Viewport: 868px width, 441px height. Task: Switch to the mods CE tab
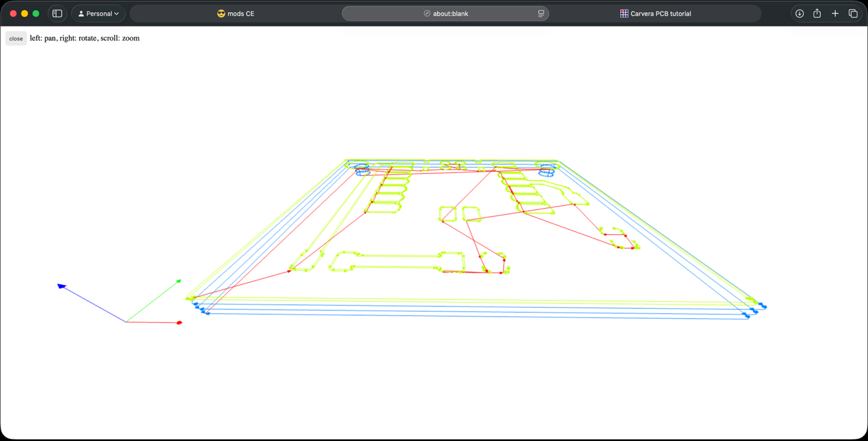click(236, 14)
